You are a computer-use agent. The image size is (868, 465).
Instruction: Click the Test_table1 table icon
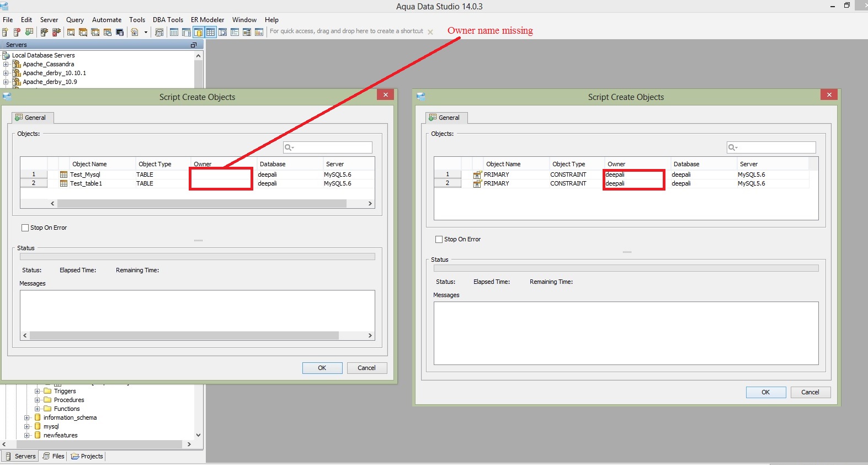64,183
